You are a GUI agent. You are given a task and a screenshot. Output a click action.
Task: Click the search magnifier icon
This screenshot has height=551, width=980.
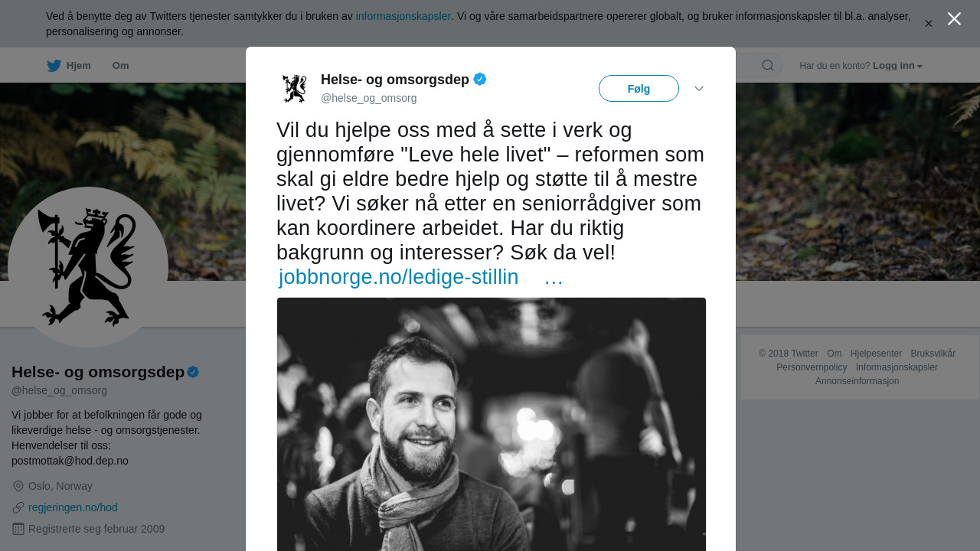[767, 66]
